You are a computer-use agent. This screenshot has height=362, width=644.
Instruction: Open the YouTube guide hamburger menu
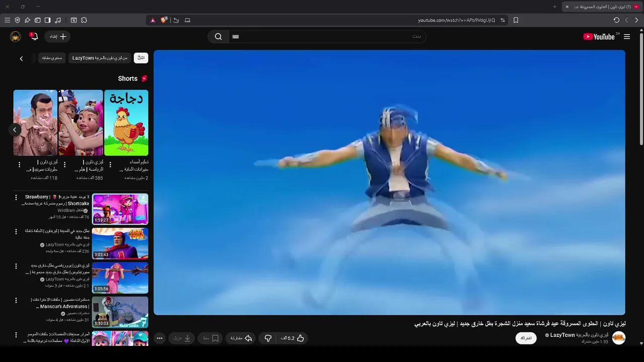pos(627,37)
